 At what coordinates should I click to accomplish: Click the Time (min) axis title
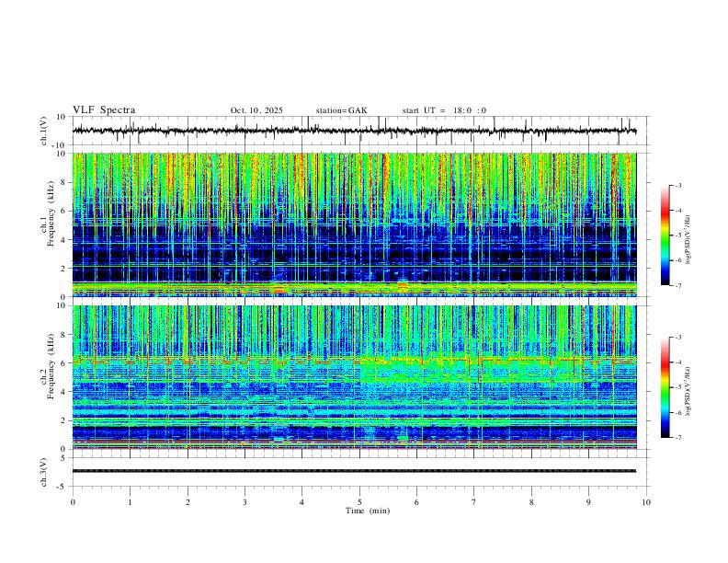pos(368,511)
